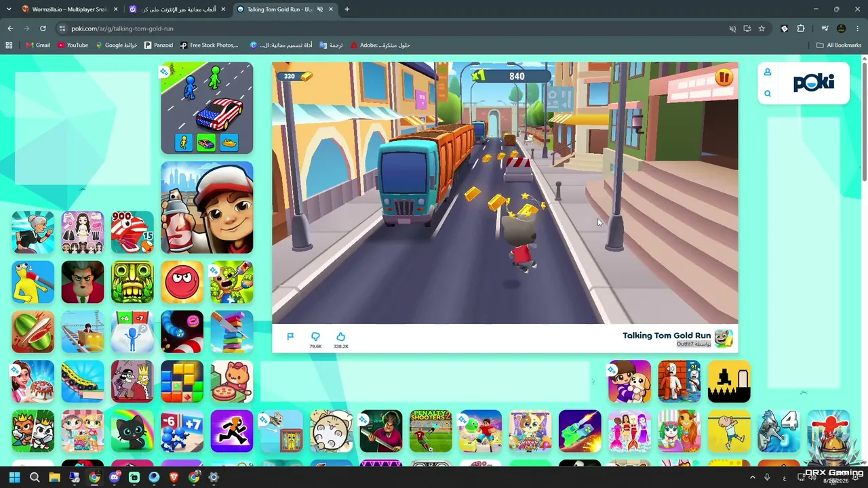Bookmark this page with the star icon
The height and width of the screenshot is (488, 868).
pyautogui.click(x=762, y=28)
